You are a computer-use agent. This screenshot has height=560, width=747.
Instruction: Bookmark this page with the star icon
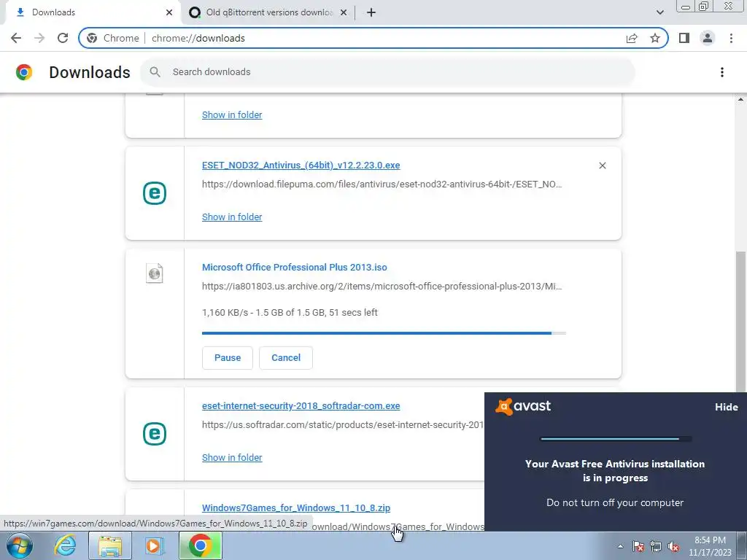(x=655, y=38)
